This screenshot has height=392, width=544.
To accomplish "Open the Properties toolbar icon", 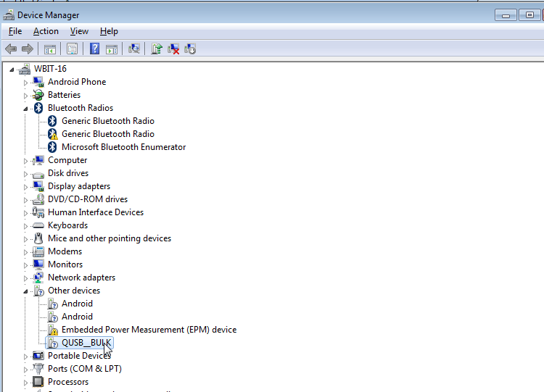I will 72,49.
